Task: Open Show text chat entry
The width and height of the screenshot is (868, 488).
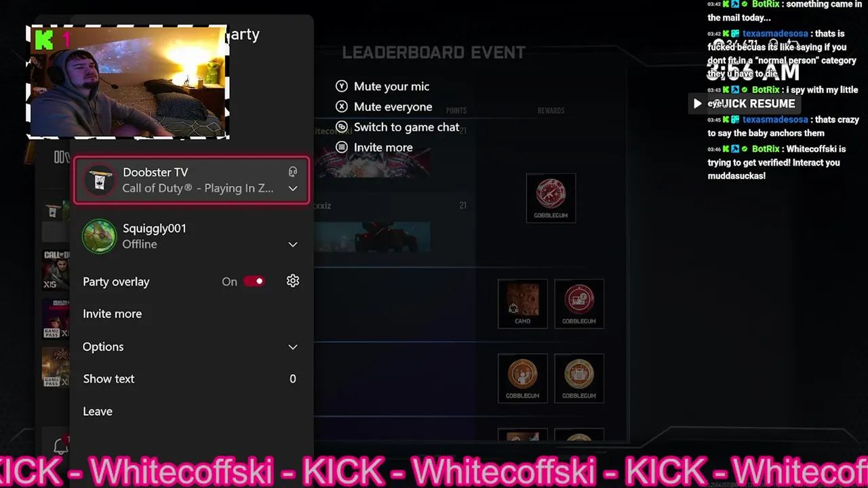Action: (x=191, y=379)
